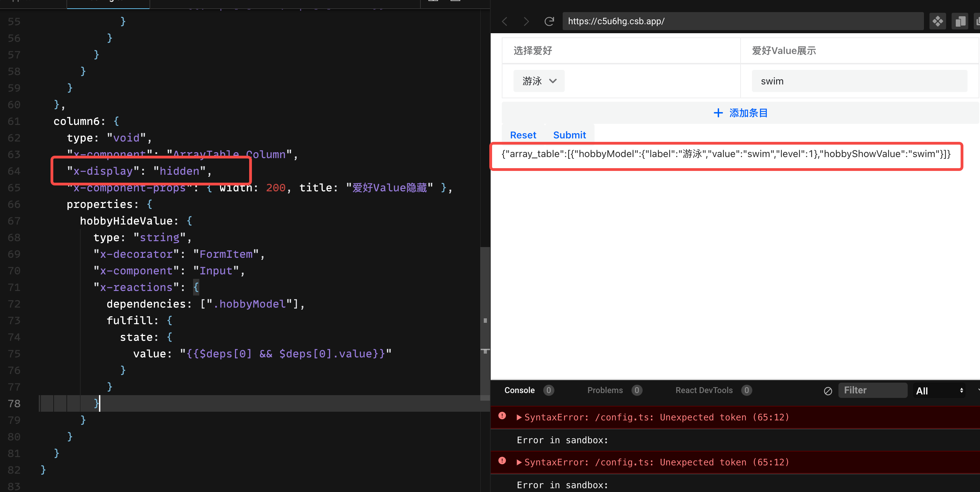The height and width of the screenshot is (492, 980).
Task: Click the browser forward navigation arrow
Action: (526, 21)
